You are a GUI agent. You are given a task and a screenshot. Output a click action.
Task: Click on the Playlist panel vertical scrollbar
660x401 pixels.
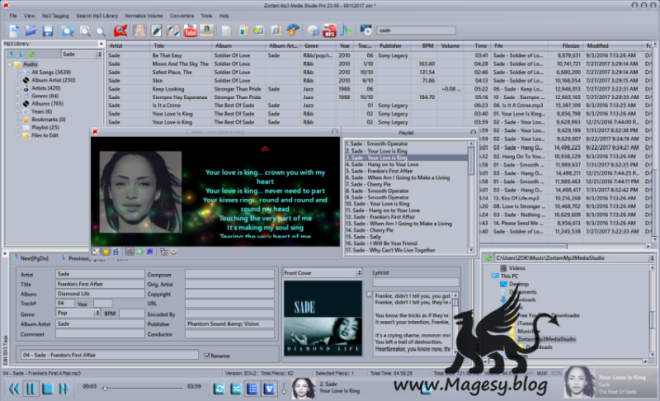coord(471,197)
